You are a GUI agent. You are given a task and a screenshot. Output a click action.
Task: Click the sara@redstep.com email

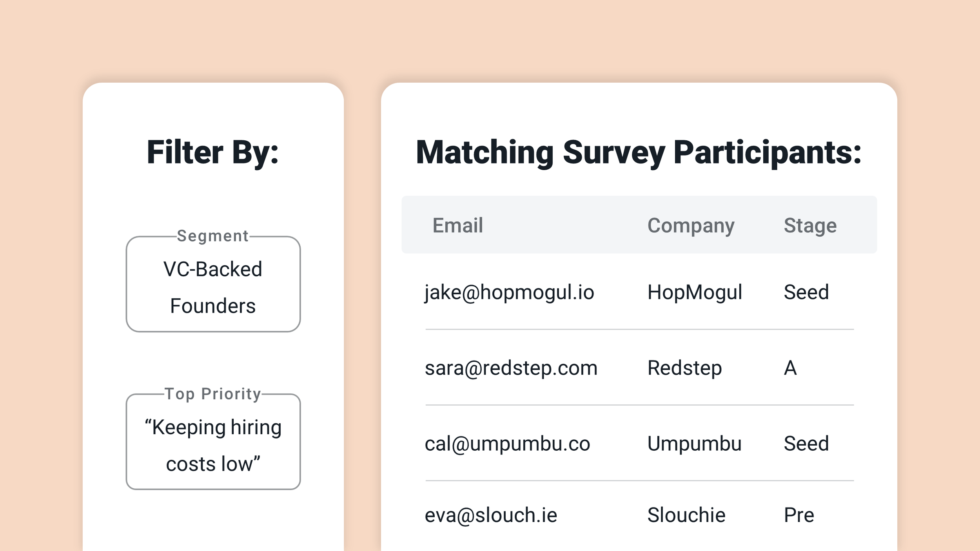tap(511, 368)
